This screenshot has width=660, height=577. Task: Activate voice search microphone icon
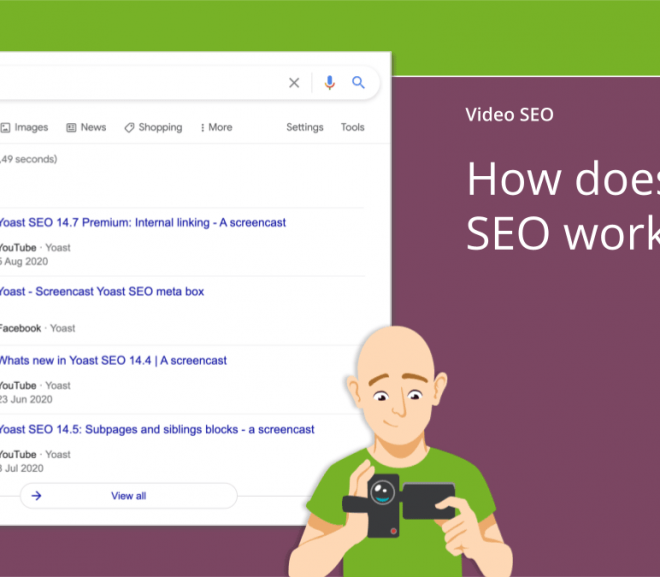click(x=330, y=83)
